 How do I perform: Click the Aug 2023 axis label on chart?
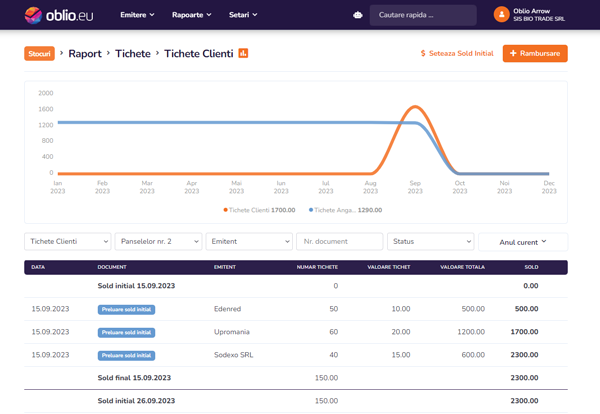pyautogui.click(x=370, y=187)
